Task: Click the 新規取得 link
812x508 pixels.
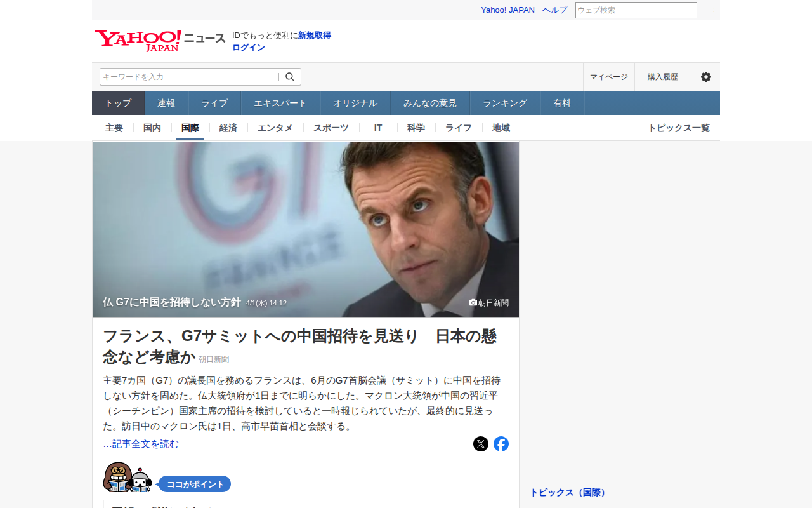Action: [x=315, y=36]
